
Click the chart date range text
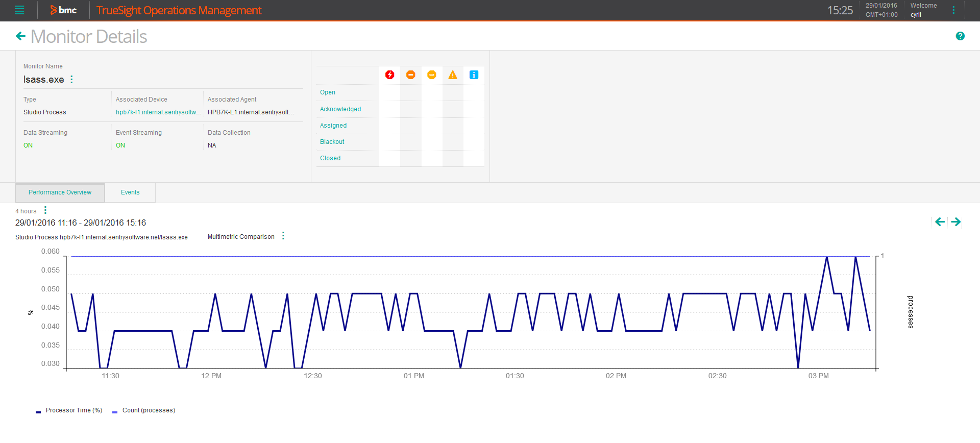pyautogui.click(x=81, y=223)
